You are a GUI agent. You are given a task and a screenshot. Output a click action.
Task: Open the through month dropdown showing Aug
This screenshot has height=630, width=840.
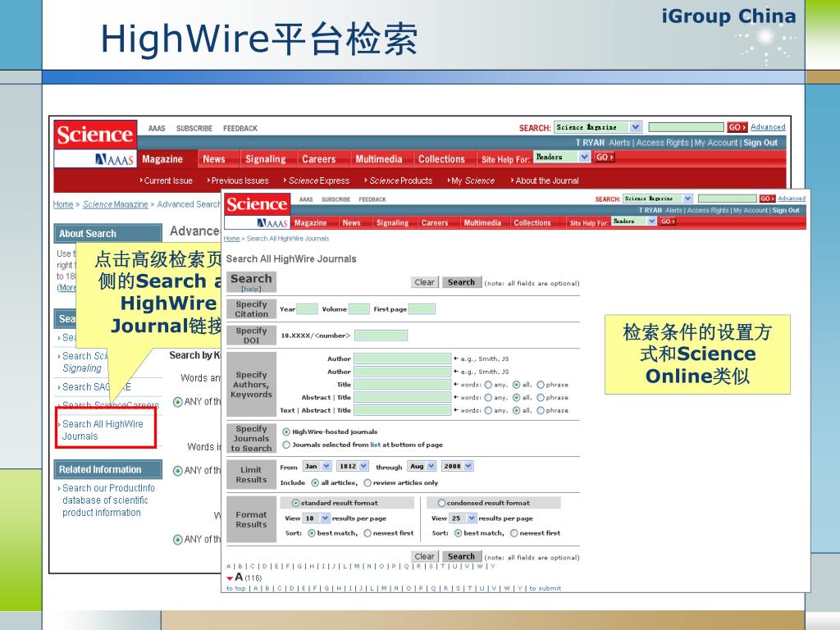[x=422, y=466]
